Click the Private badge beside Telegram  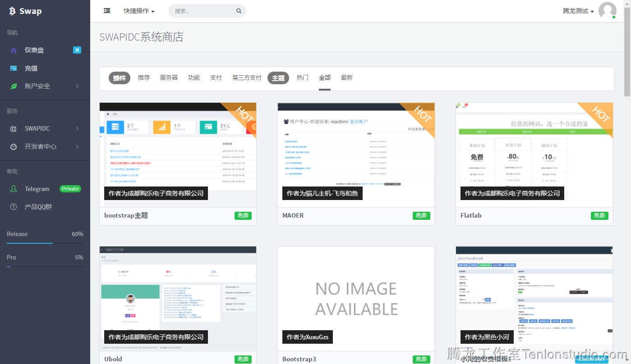[x=70, y=189]
